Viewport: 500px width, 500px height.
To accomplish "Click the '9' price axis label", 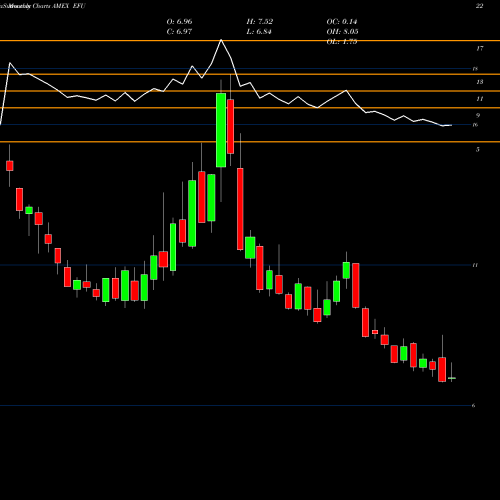I will point(478,116).
